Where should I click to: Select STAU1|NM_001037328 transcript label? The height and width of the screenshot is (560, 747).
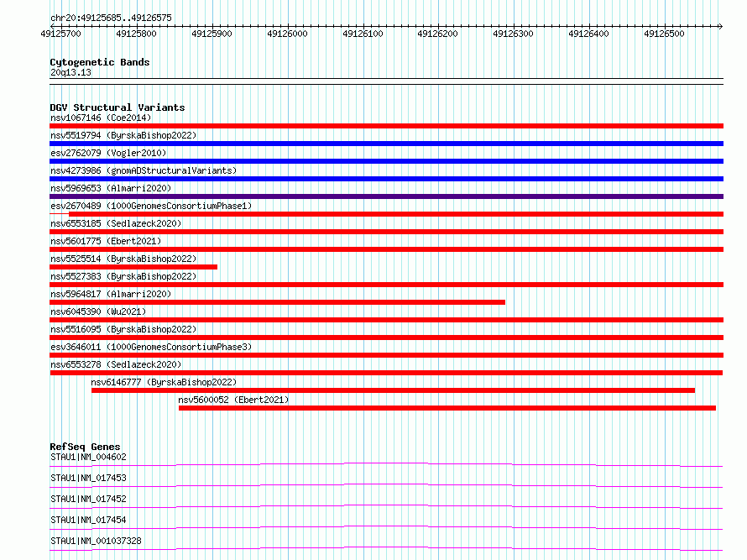[96, 541]
